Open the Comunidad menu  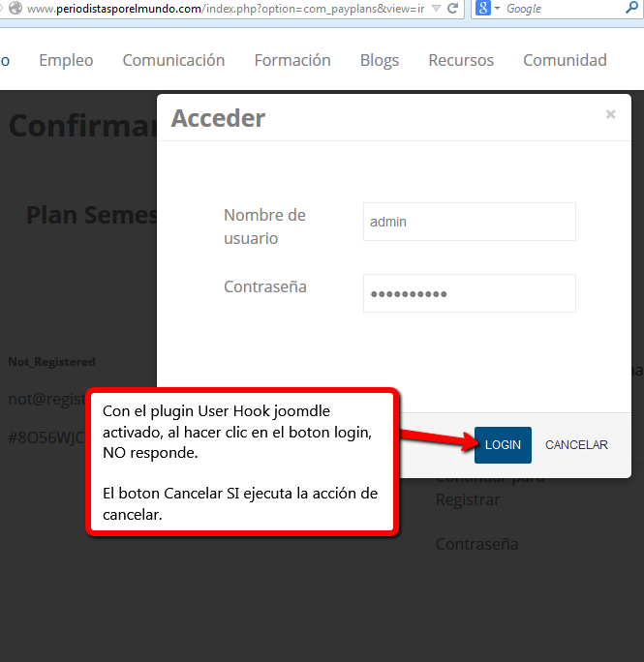tap(565, 60)
